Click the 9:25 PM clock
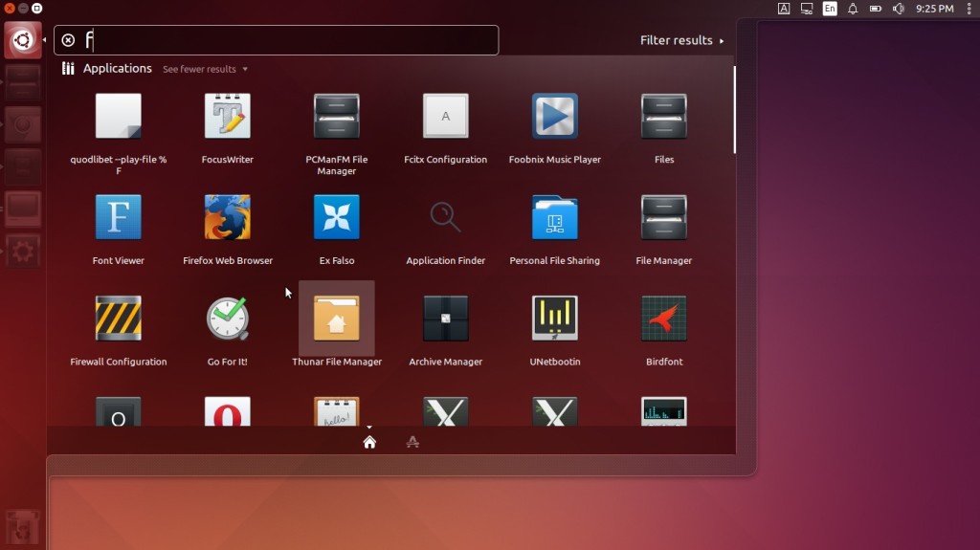 [x=934, y=9]
